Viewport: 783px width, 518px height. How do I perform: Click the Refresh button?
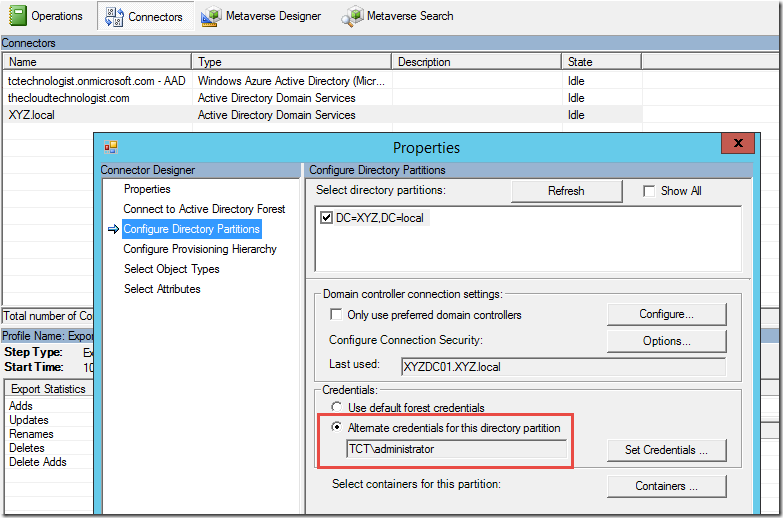click(566, 191)
